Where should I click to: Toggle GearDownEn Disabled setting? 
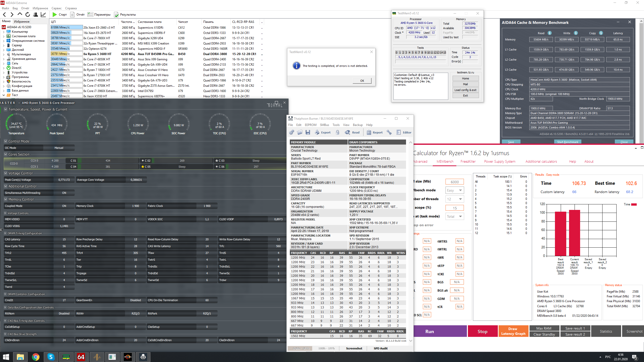coord(135,300)
